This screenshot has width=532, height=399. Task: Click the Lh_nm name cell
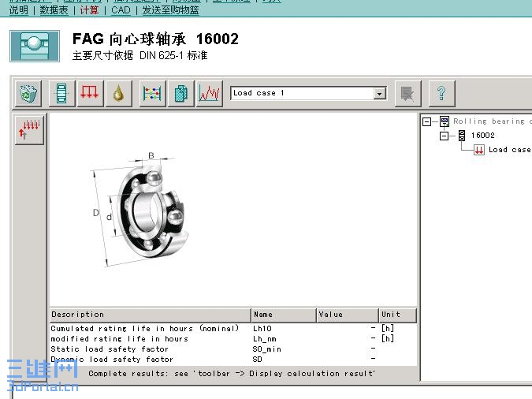click(x=265, y=338)
